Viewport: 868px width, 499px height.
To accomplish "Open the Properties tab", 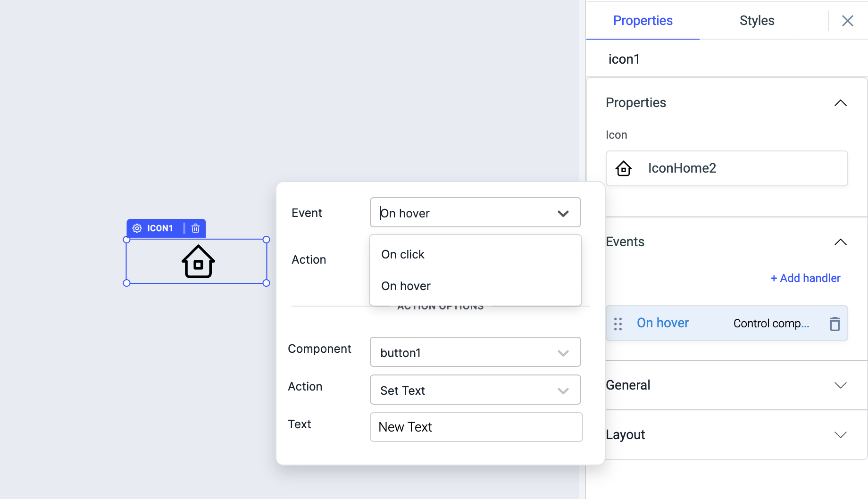I will 643,21.
